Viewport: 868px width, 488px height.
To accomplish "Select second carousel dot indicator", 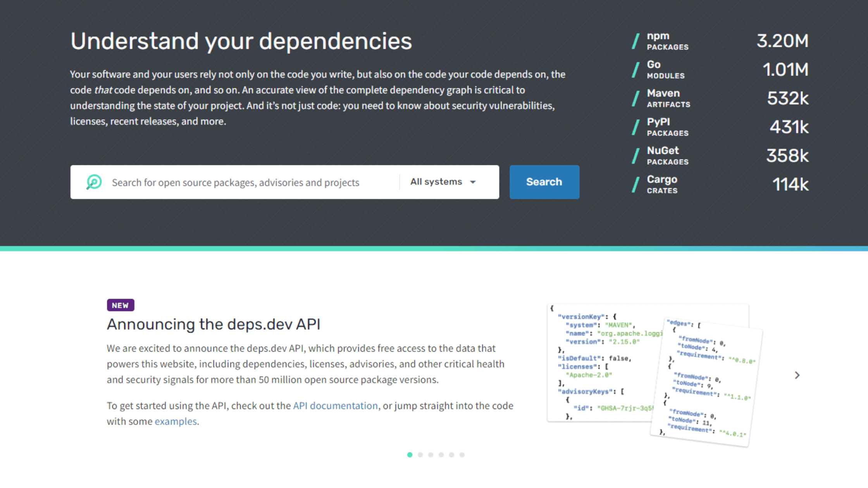I will click(420, 455).
